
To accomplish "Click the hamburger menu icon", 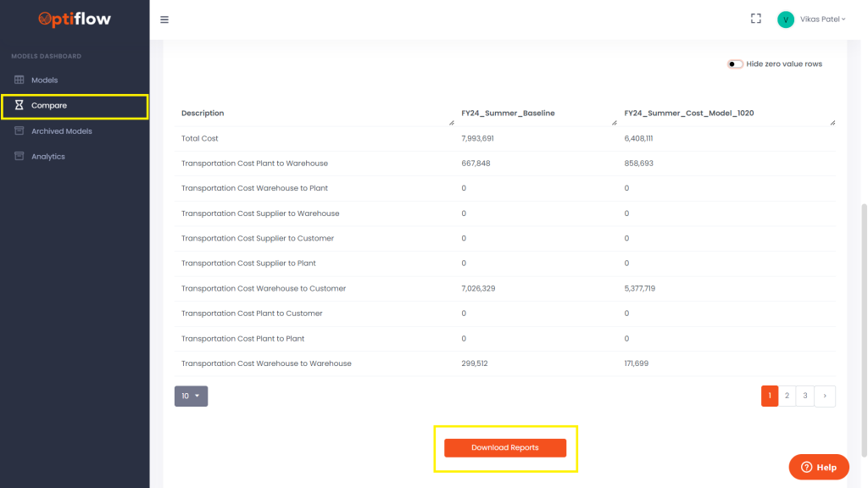I will coord(164,19).
